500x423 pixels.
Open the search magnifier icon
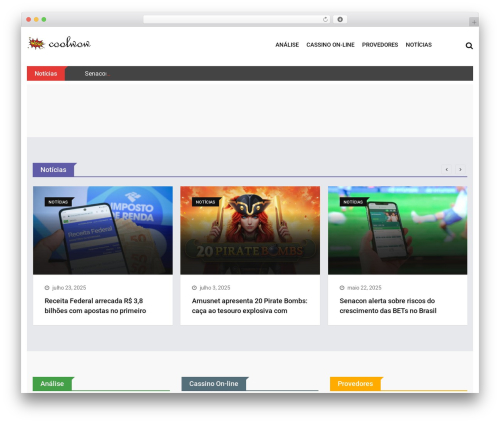pyautogui.click(x=469, y=46)
